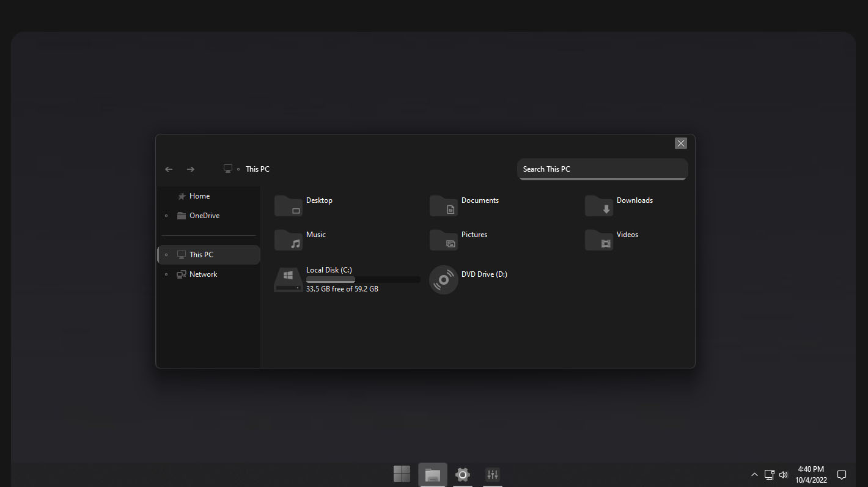Select Network in the navigation pane
Screen dimensions: 868x487
(x=208, y=274)
